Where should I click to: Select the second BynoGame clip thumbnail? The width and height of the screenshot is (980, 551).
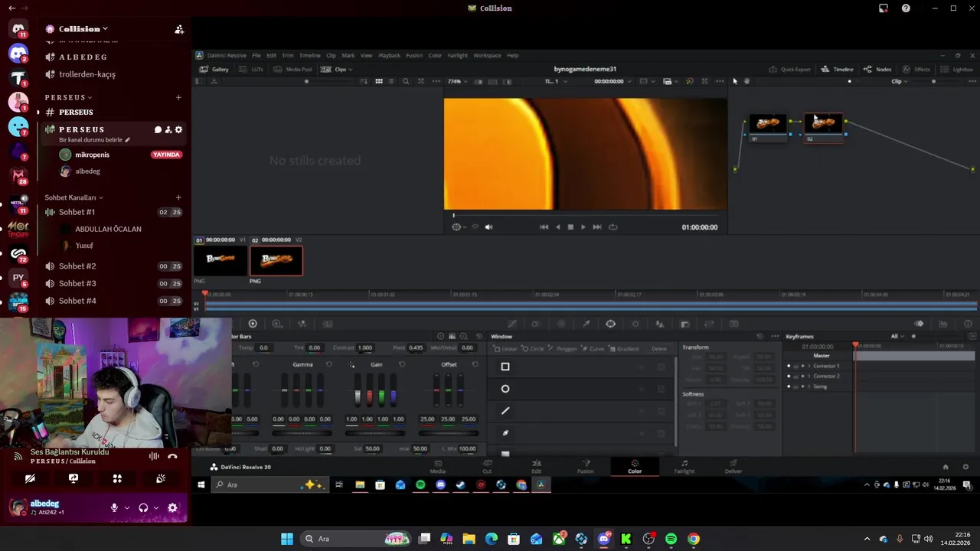pos(276,260)
